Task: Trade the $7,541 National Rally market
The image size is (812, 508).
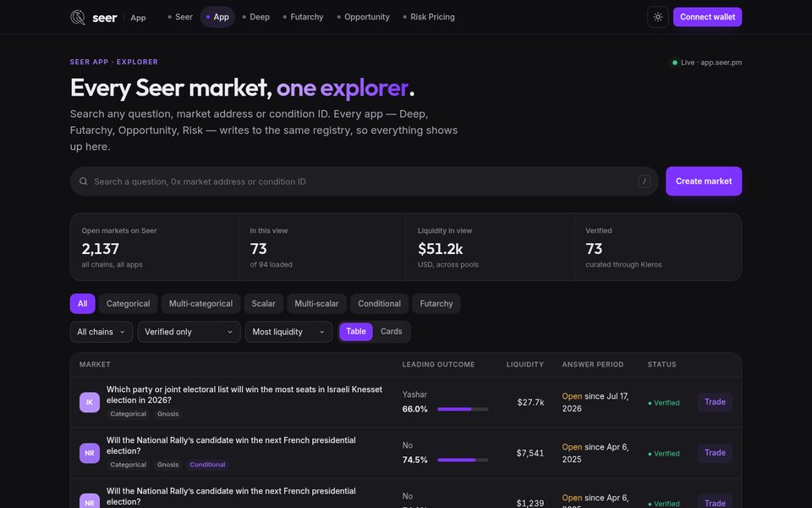Action: pyautogui.click(x=715, y=453)
